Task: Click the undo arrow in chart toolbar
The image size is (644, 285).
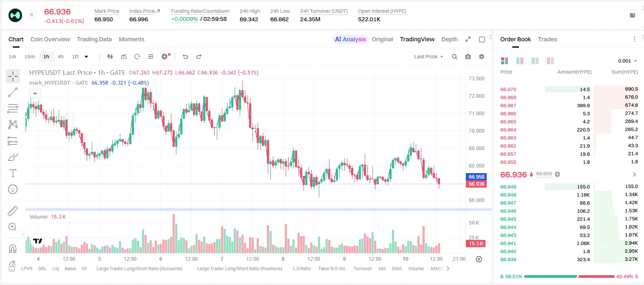Action: [x=185, y=57]
